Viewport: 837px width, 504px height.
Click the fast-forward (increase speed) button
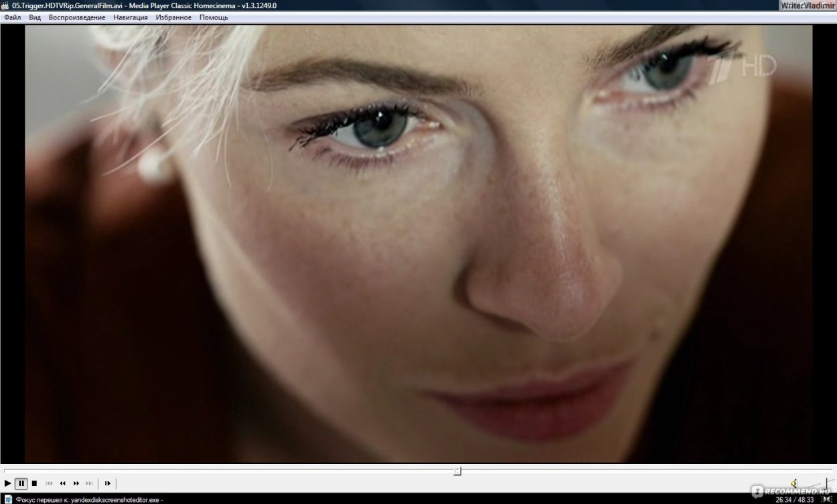point(76,483)
